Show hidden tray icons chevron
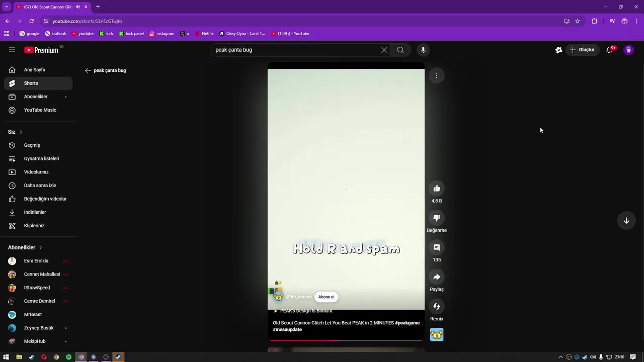This screenshot has width=644, height=362. 560,357
